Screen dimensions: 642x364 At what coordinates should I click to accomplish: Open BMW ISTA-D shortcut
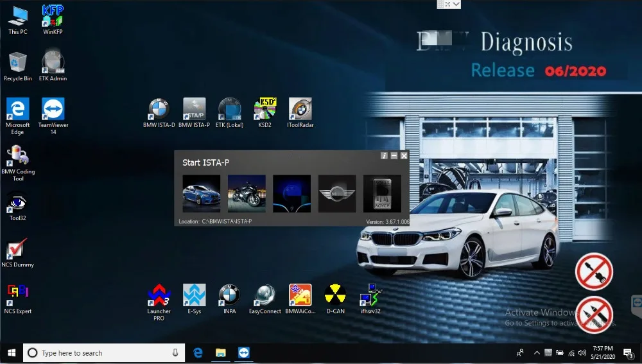coord(159,113)
